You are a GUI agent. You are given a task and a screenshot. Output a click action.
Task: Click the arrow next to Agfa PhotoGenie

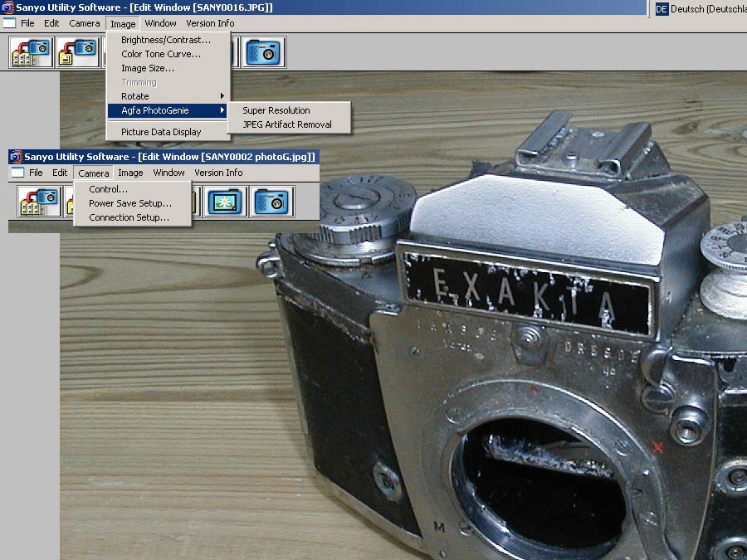click(x=222, y=110)
